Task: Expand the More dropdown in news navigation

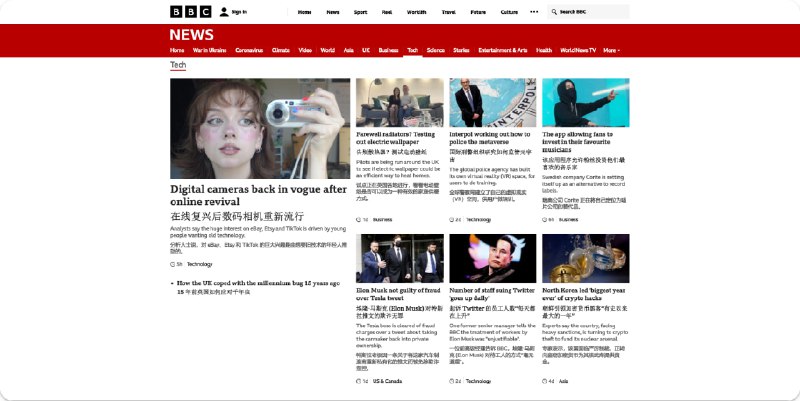Action: point(618,49)
